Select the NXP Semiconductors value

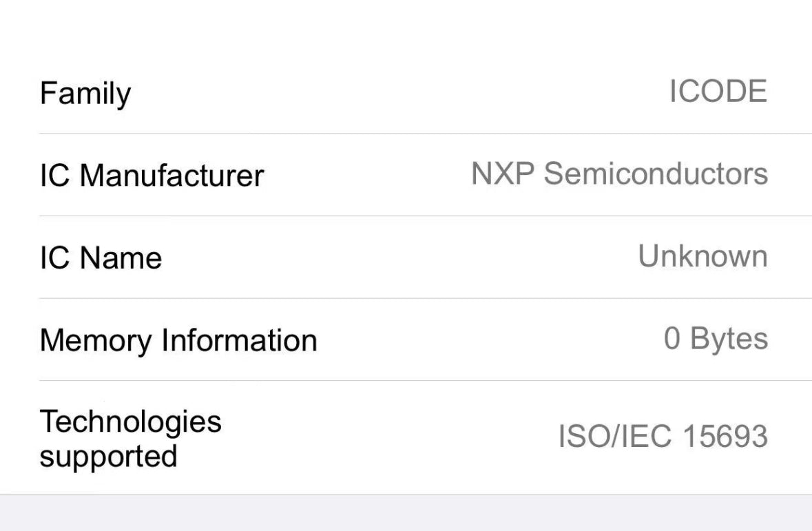619,174
